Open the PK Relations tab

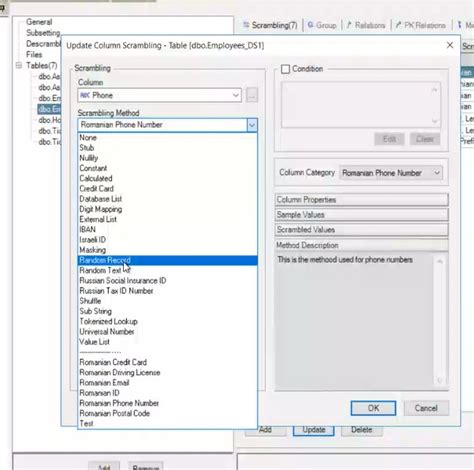421,25
